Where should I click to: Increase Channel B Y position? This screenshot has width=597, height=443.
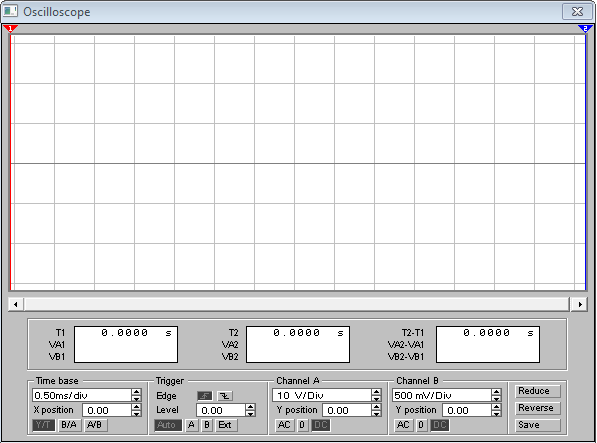click(496, 407)
